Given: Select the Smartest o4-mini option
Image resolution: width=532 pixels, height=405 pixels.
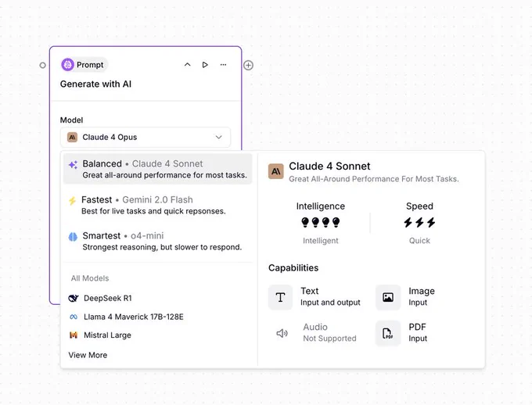Looking at the screenshot, I should (x=157, y=241).
